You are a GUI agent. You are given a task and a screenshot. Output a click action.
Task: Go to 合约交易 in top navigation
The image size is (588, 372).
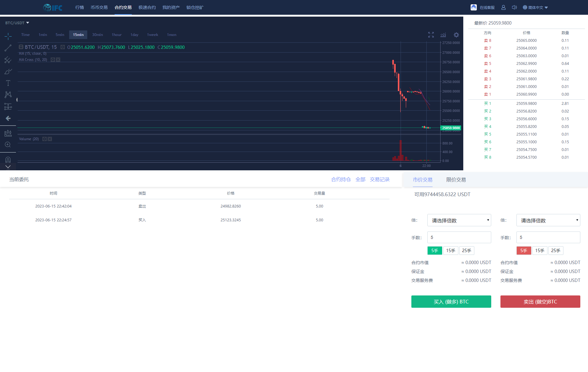(123, 7)
